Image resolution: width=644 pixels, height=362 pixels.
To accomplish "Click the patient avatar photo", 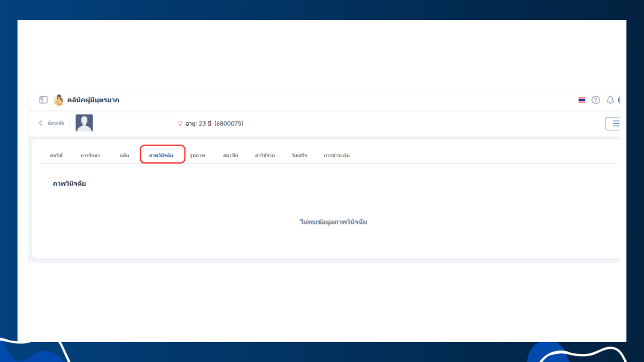I will pyautogui.click(x=84, y=123).
